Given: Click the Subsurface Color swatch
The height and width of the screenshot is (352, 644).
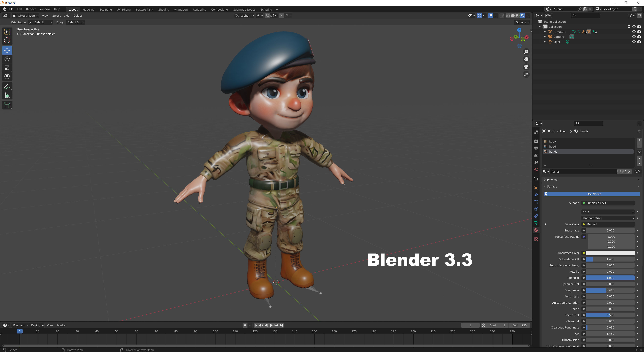Looking at the screenshot, I should click(610, 253).
